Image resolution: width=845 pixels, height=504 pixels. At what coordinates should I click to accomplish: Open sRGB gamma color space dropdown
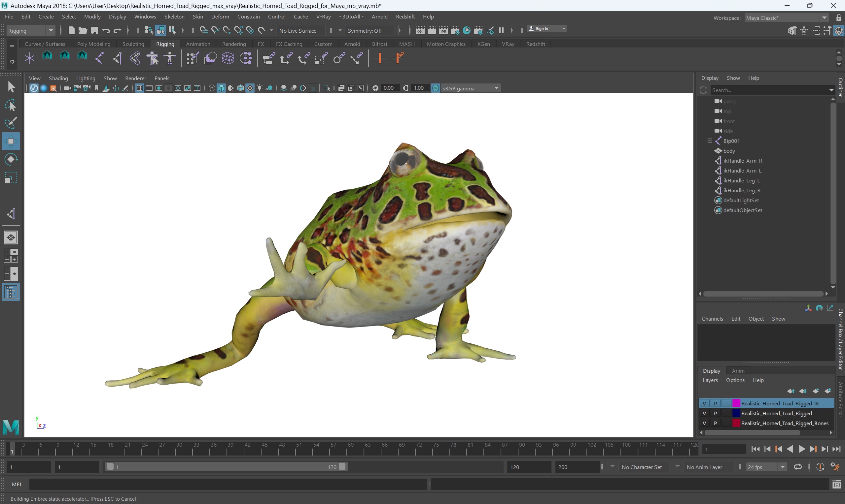(x=496, y=88)
